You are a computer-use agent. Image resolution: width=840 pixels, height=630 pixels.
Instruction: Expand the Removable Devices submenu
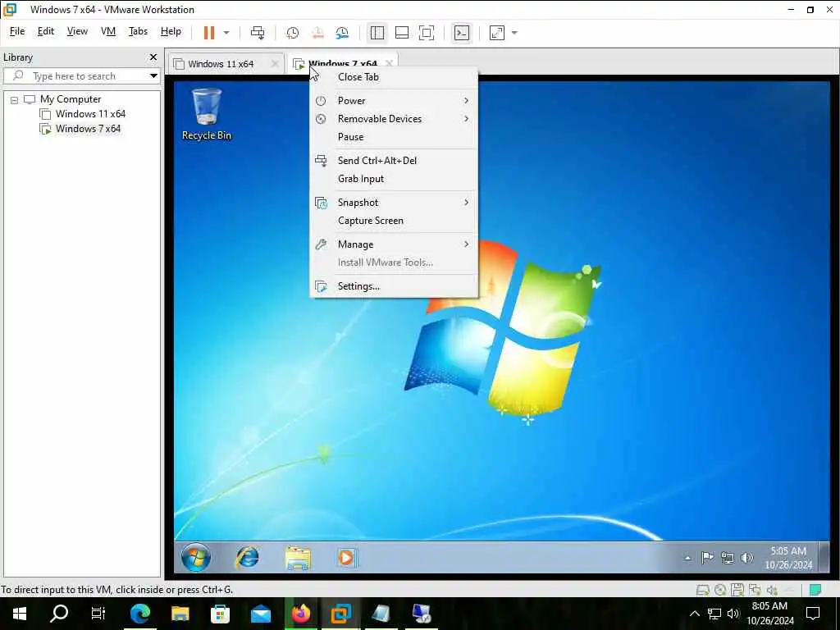pyautogui.click(x=394, y=119)
